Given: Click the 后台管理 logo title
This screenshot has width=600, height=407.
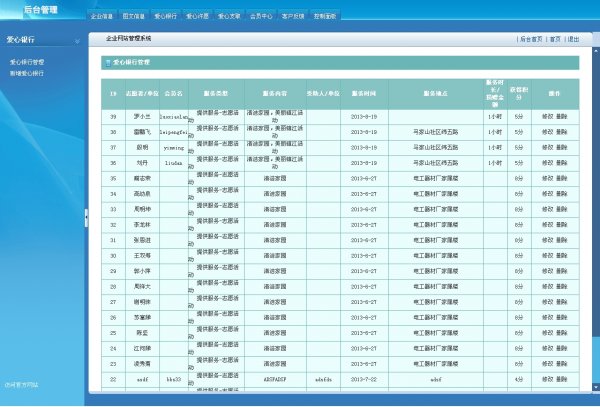Looking at the screenshot, I should point(41,10).
